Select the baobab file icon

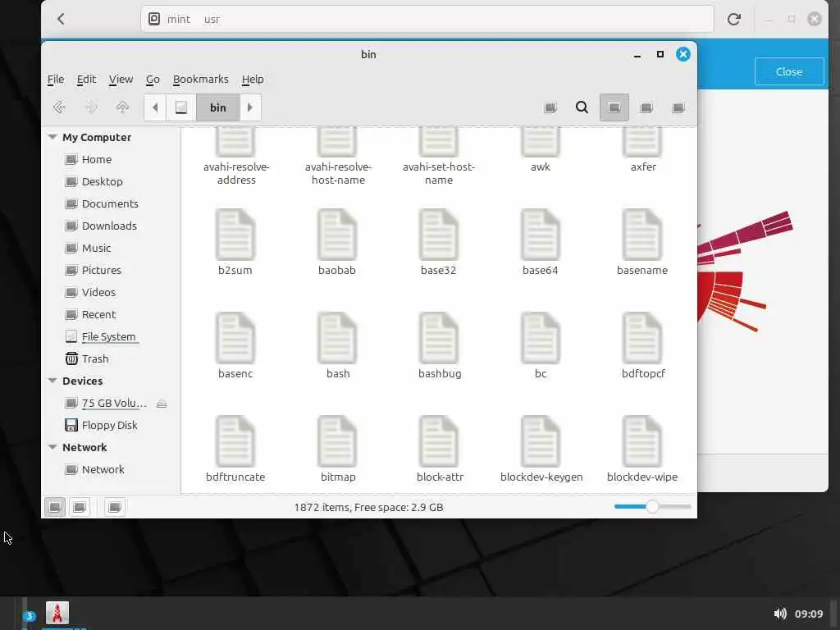pos(337,235)
